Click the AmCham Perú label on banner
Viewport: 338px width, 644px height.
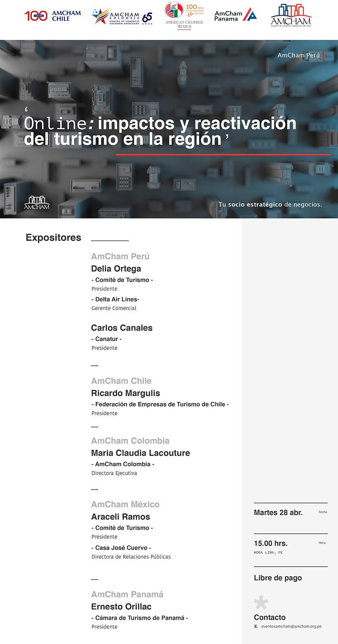point(299,55)
